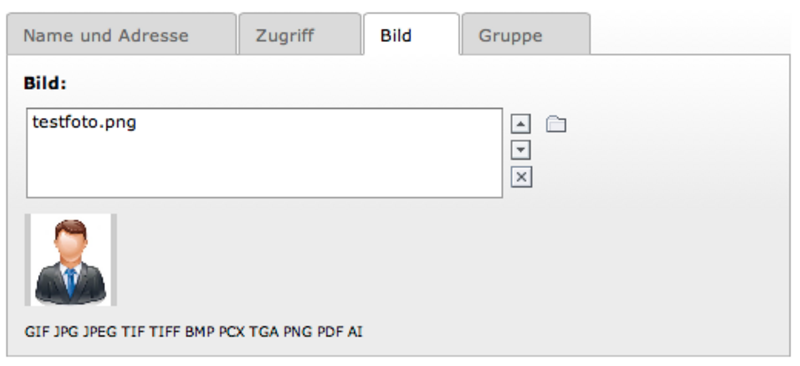Remove selected image with X icon
800x366 pixels.
tap(521, 177)
